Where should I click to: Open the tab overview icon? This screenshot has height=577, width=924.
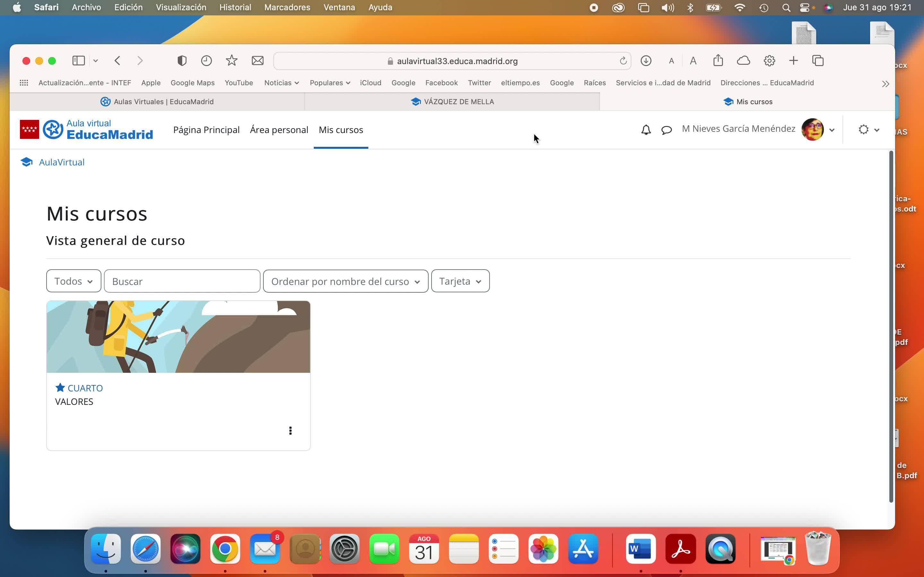(x=818, y=61)
